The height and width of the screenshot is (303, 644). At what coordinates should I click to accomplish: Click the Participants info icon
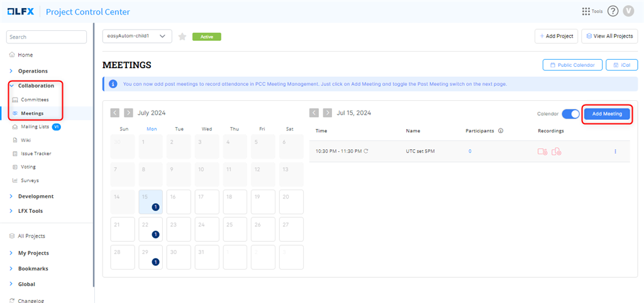point(501,131)
